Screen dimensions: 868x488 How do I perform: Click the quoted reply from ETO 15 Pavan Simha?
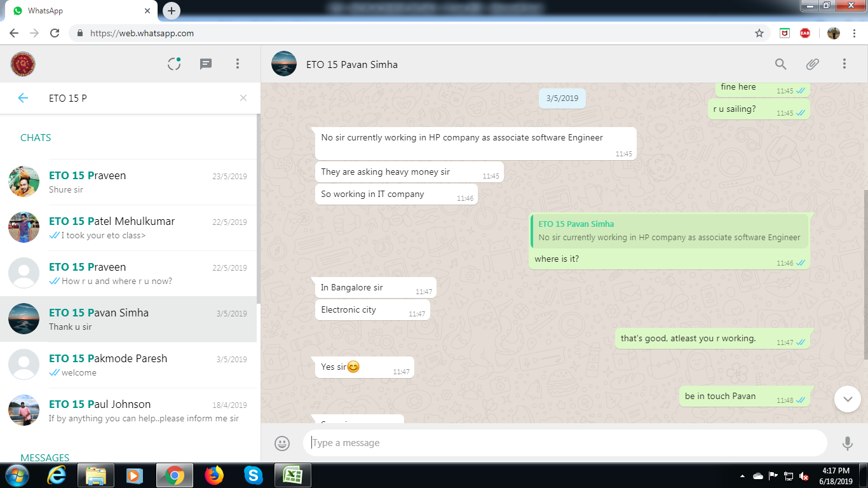click(670, 231)
